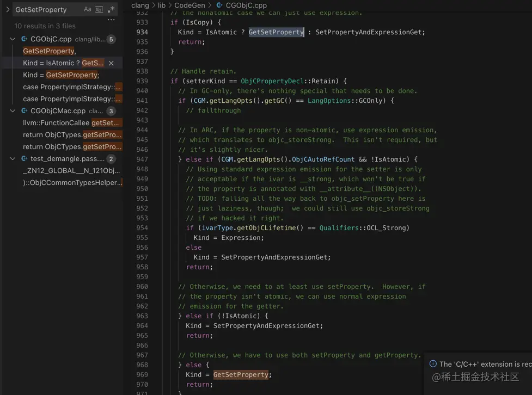Screen dimensions: 532x395
Task: Click 'SetPropertyAndExpressionGet' on line 957
Action: 274,257
